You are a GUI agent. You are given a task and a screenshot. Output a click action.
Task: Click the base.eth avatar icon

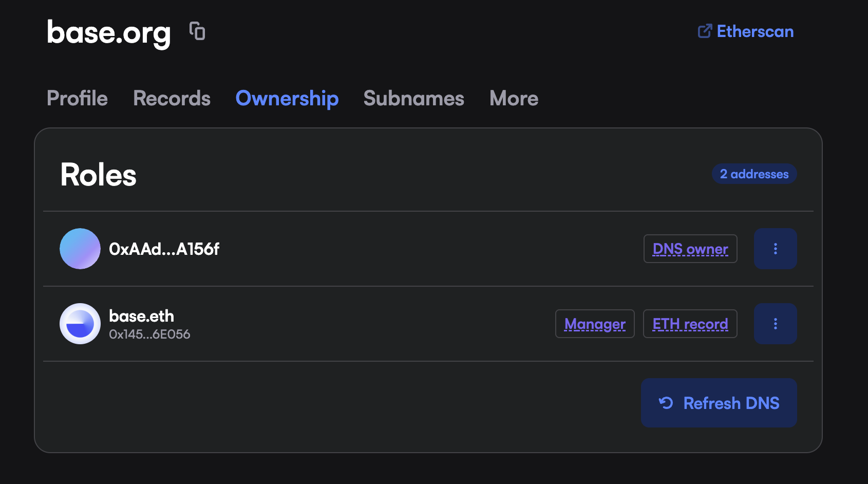point(80,324)
